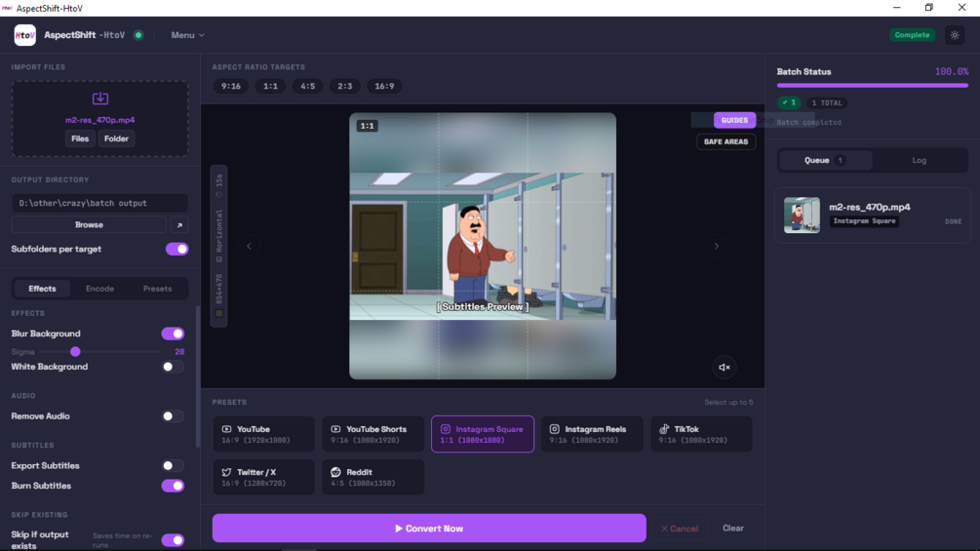
Task: Click the Browse button
Action: point(89,225)
